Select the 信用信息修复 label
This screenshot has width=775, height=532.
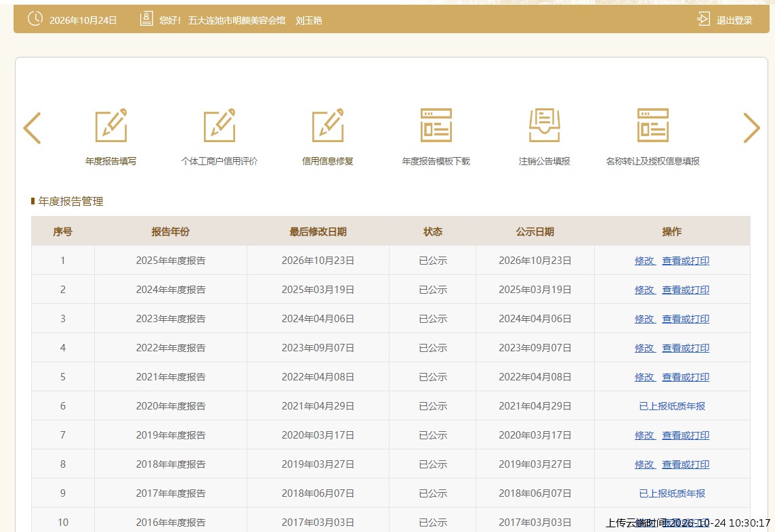click(x=328, y=161)
